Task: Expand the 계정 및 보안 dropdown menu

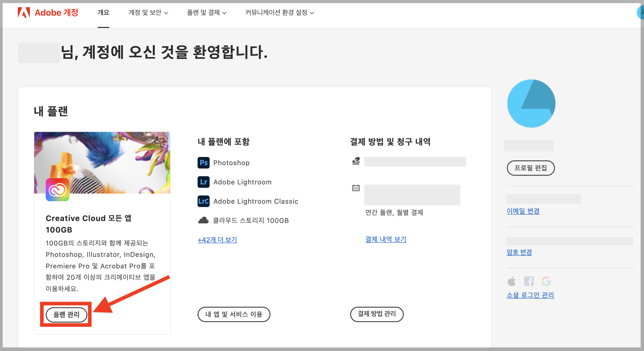Action: tap(148, 13)
